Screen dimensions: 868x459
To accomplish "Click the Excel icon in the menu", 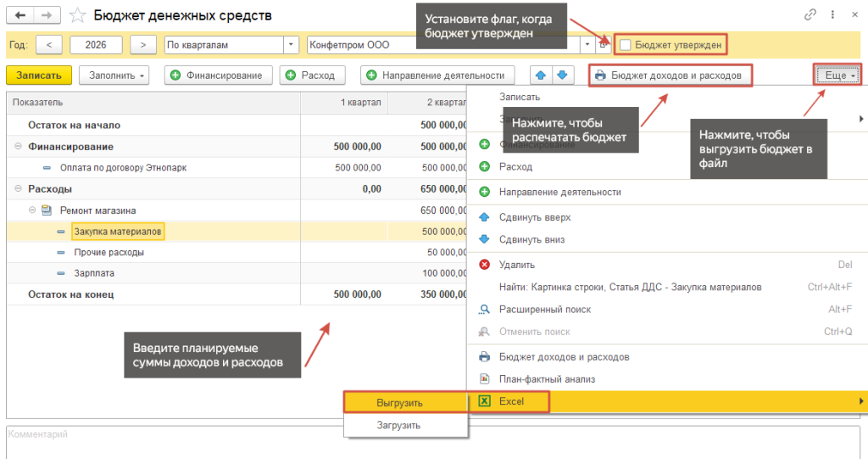I will coord(484,400).
